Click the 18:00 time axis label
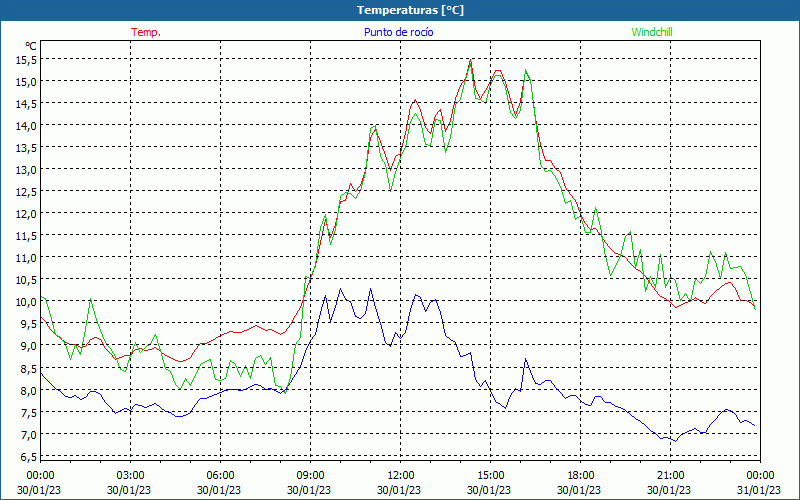 pyautogui.click(x=581, y=476)
